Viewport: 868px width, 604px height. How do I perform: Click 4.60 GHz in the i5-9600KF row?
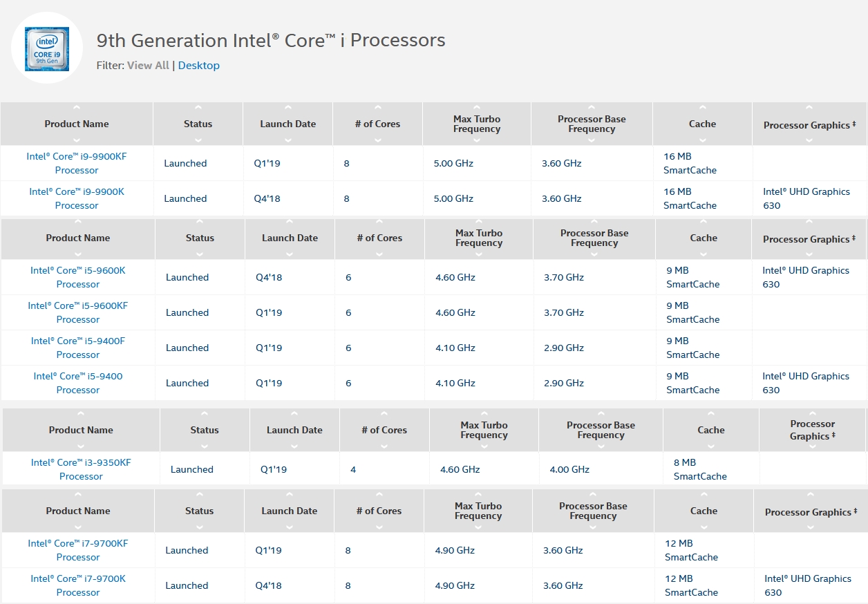(x=455, y=312)
